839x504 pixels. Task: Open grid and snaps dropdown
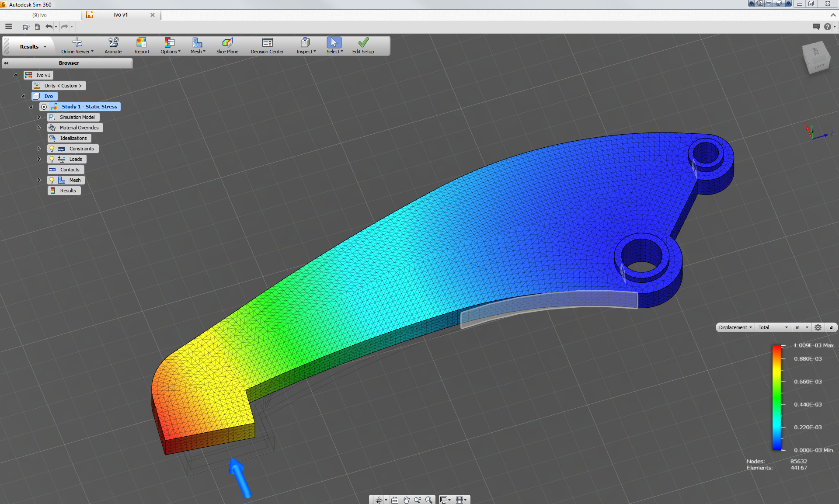(x=461, y=500)
